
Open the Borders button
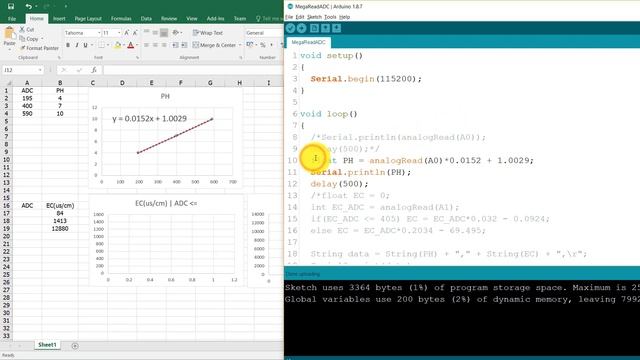point(101,45)
